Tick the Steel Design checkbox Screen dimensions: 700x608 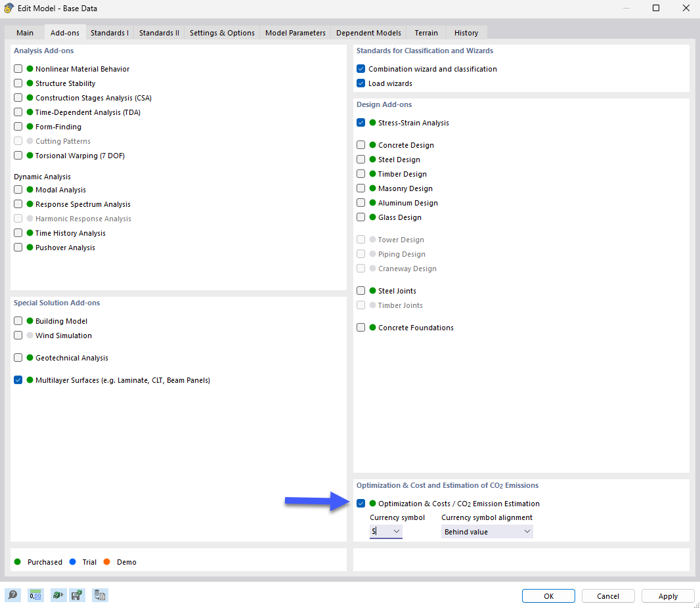click(x=361, y=160)
